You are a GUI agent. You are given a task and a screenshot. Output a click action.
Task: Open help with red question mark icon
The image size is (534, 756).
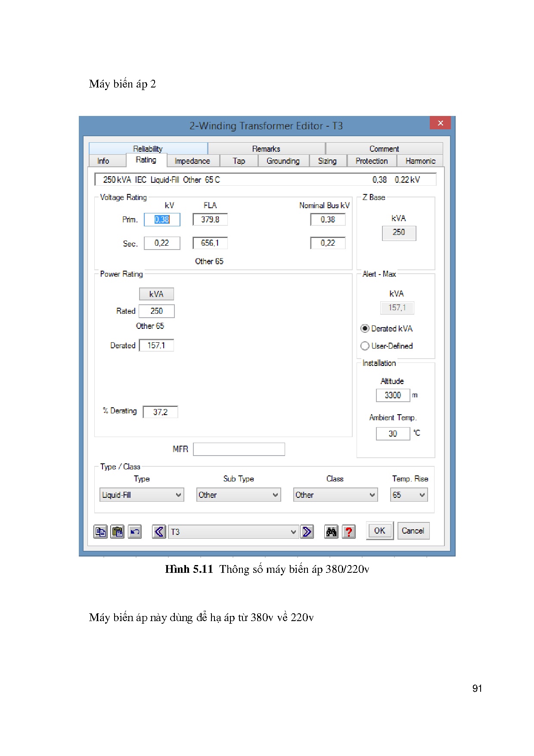[348, 532]
